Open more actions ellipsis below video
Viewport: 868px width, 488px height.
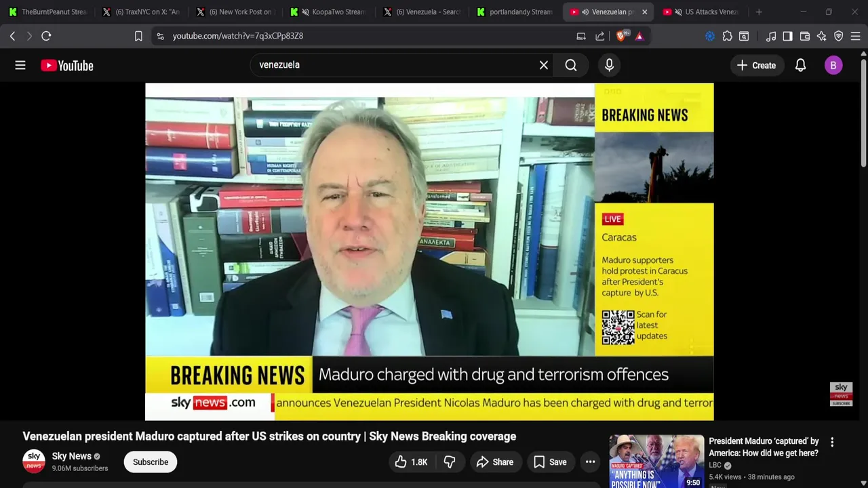pos(591,462)
